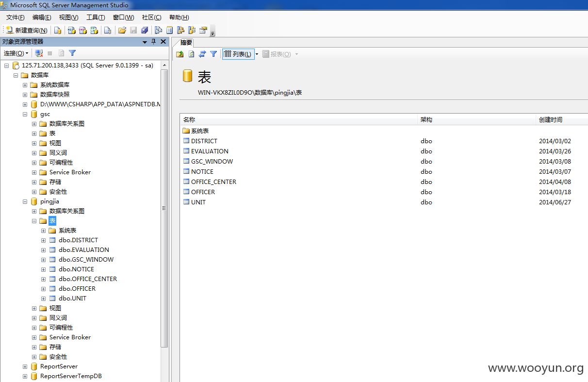The width and height of the screenshot is (588, 382).
Task: Collapse the pingjia database node
Action: [x=25, y=201]
